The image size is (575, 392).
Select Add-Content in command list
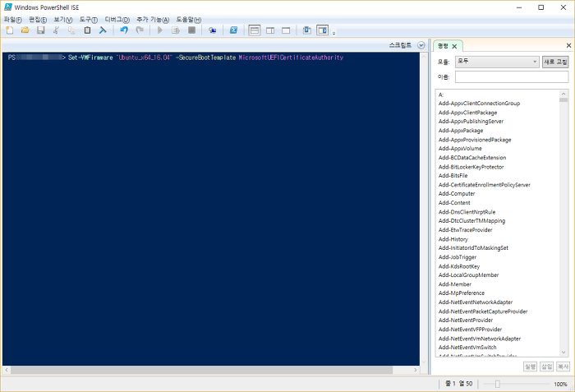(454, 203)
